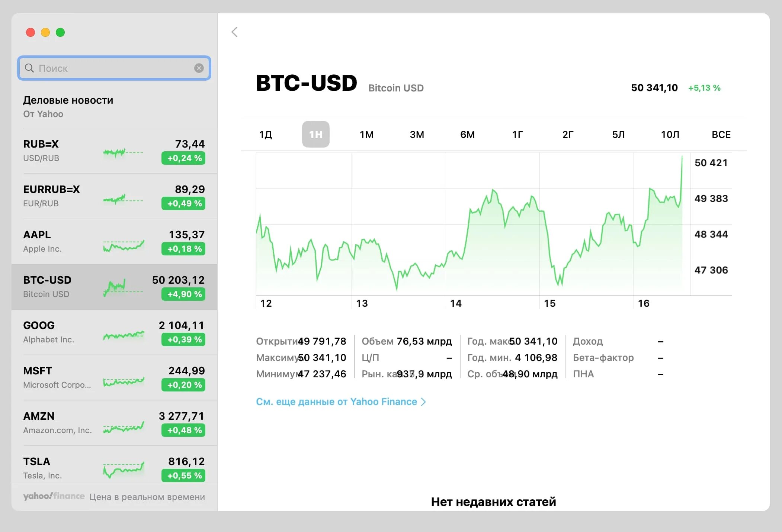Click the Год. мин. value 4 106,98

pos(536,358)
